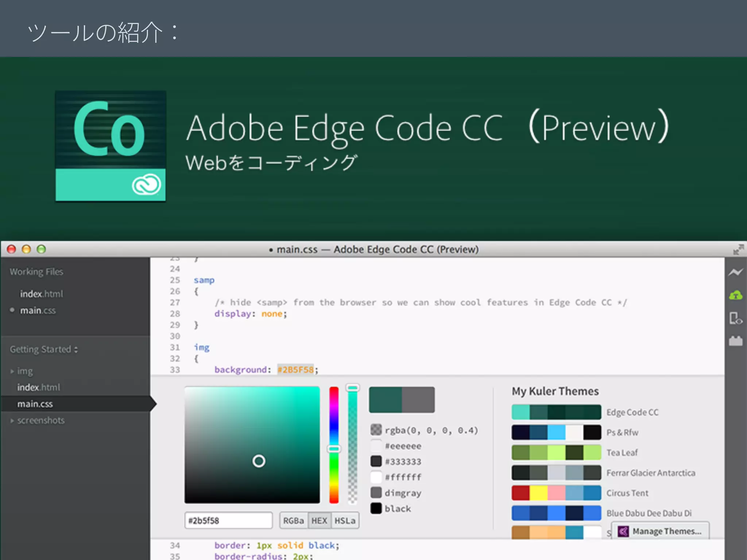Image resolution: width=747 pixels, height=560 pixels.
Task: Select the Edge Code CC Kuler theme
Action: coord(556,412)
